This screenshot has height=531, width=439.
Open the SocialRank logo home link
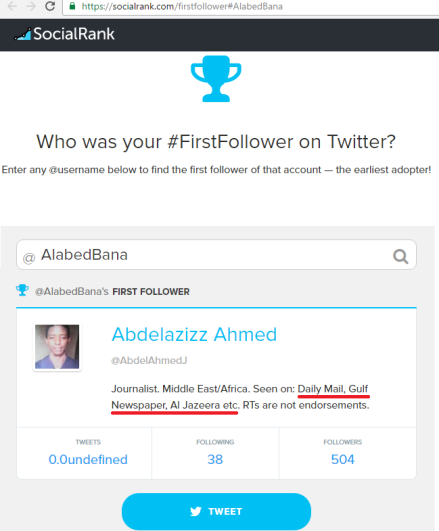tap(64, 34)
